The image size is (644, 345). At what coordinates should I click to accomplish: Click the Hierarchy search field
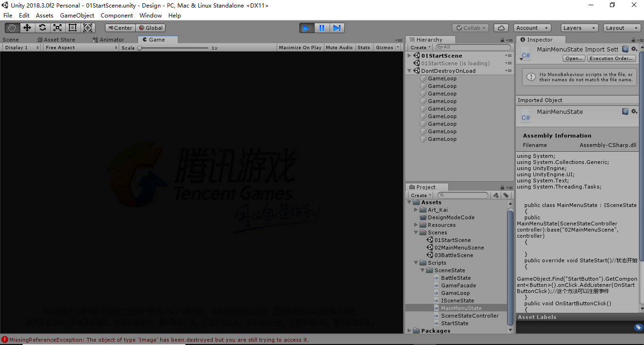(x=473, y=47)
